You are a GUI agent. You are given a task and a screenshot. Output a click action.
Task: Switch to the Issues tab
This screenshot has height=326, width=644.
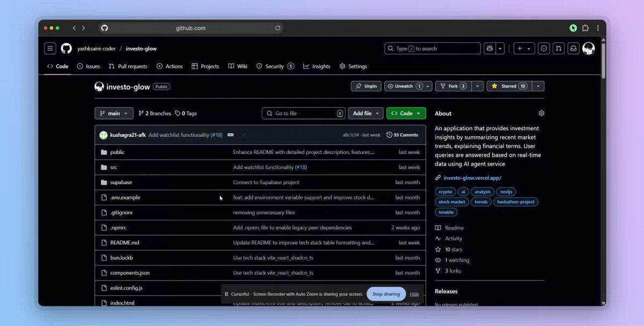click(x=89, y=66)
